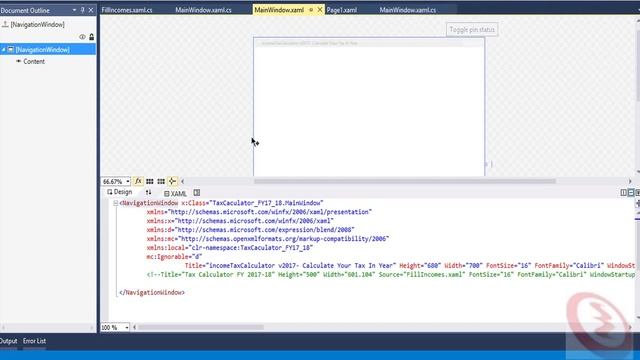Close the Document Outline panel
This screenshot has height=360, width=640.
click(91, 10)
